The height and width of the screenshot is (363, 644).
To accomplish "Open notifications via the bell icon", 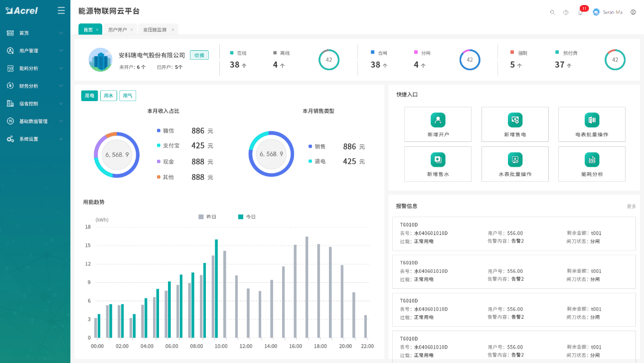I will [x=580, y=12].
